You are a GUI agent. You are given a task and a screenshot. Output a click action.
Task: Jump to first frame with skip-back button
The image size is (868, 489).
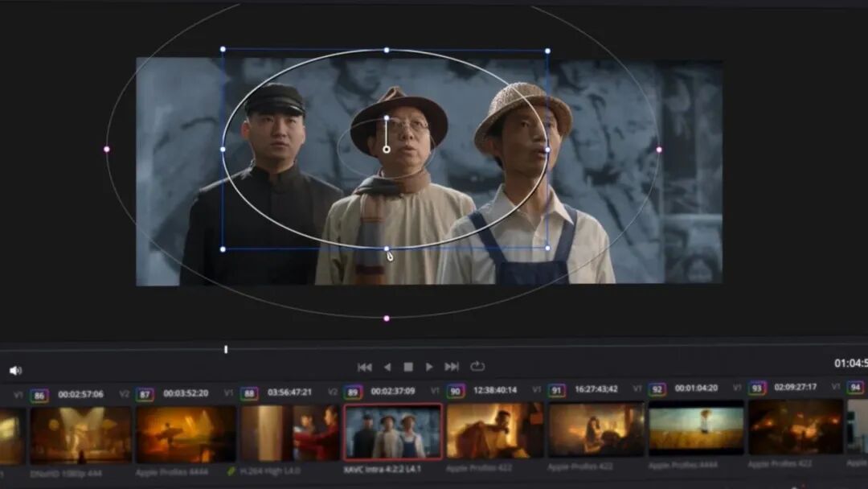point(365,367)
